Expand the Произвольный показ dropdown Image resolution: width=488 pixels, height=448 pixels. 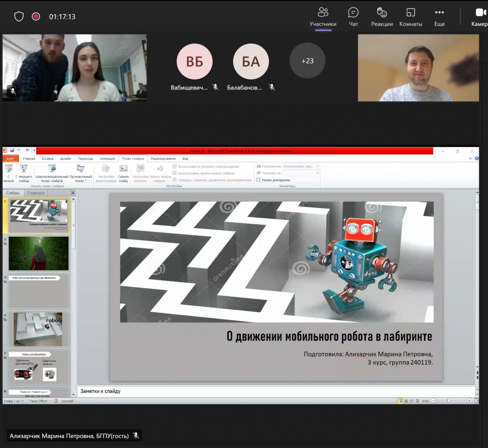click(x=81, y=173)
